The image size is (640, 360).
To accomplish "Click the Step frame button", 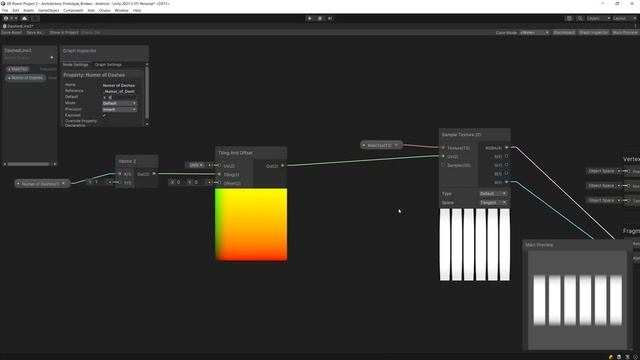I will [330, 18].
